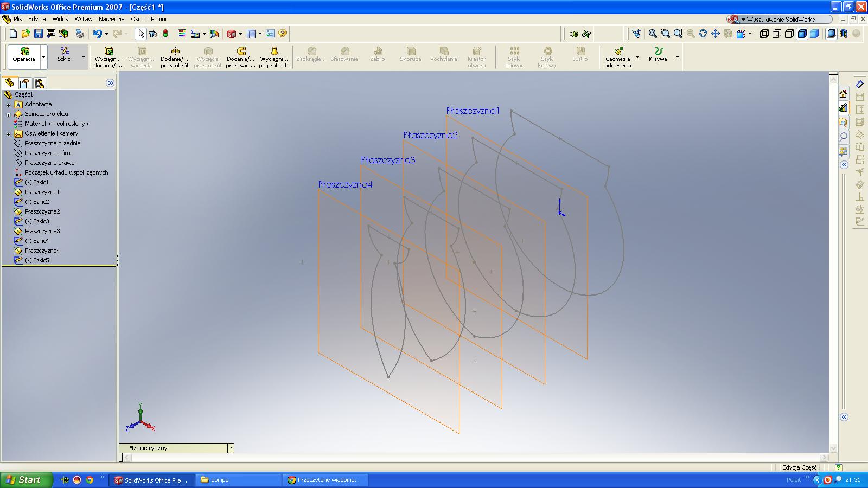Click the horizontal scrollbar below the viewport
868x488 pixels.
coord(472,458)
